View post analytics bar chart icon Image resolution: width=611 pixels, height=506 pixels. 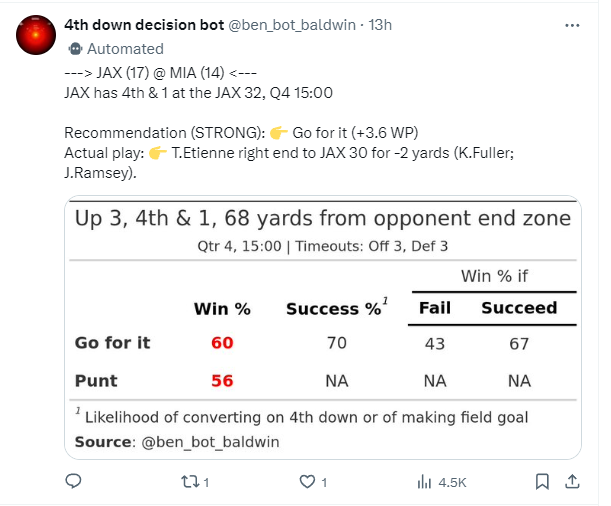[x=424, y=482]
